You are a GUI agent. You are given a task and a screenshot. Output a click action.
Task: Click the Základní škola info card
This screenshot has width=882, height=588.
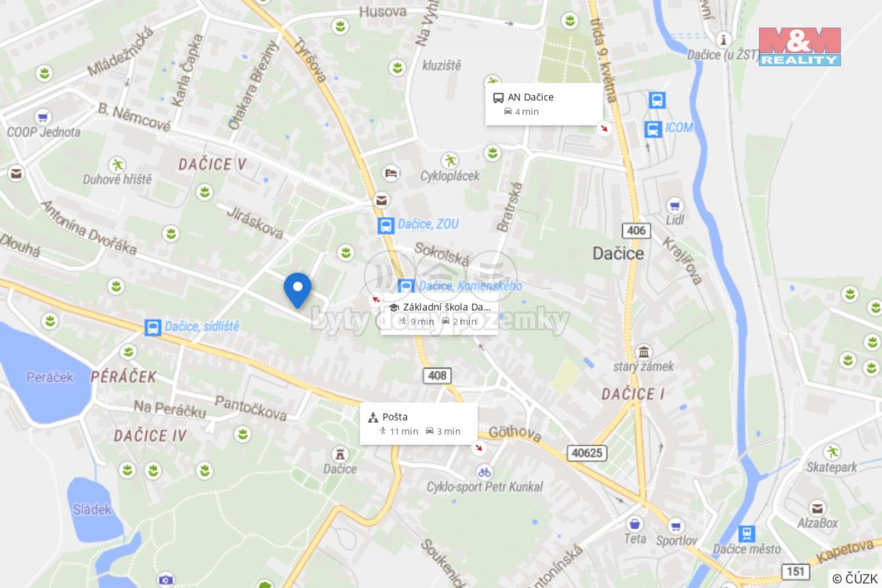click(439, 314)
